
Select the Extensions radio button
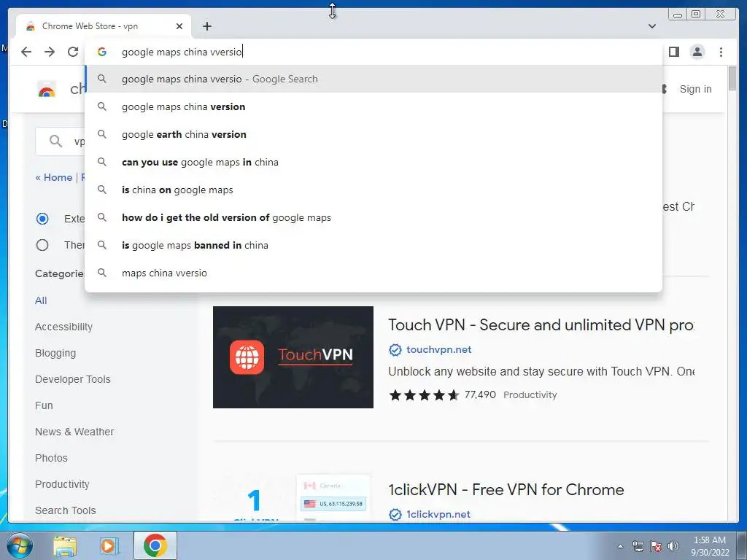point(42,219)
